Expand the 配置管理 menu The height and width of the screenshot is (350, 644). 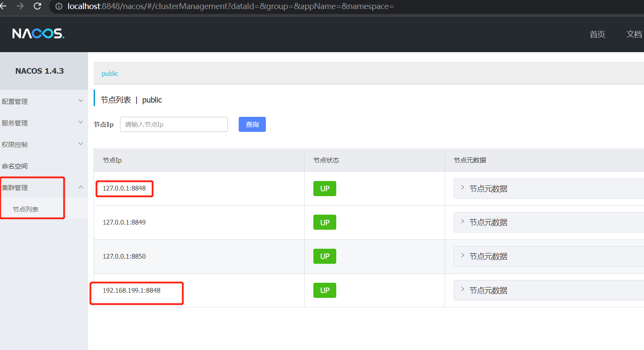click(44, 101)
